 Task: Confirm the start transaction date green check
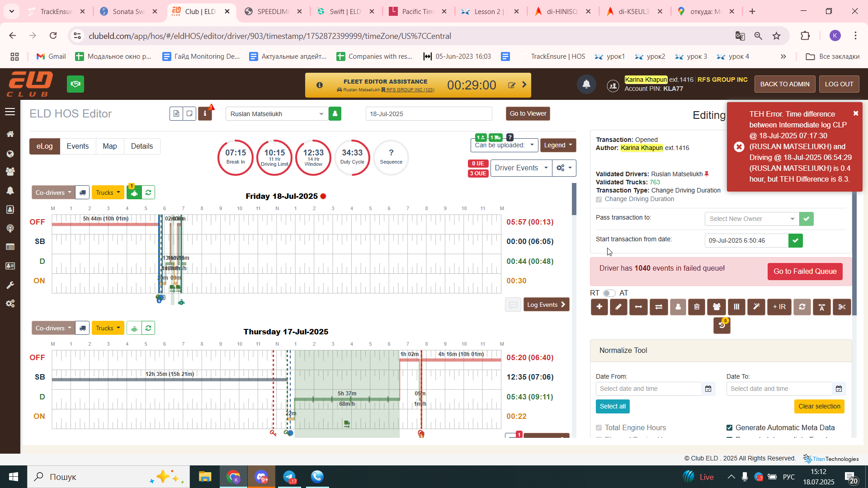click(796, 241)
